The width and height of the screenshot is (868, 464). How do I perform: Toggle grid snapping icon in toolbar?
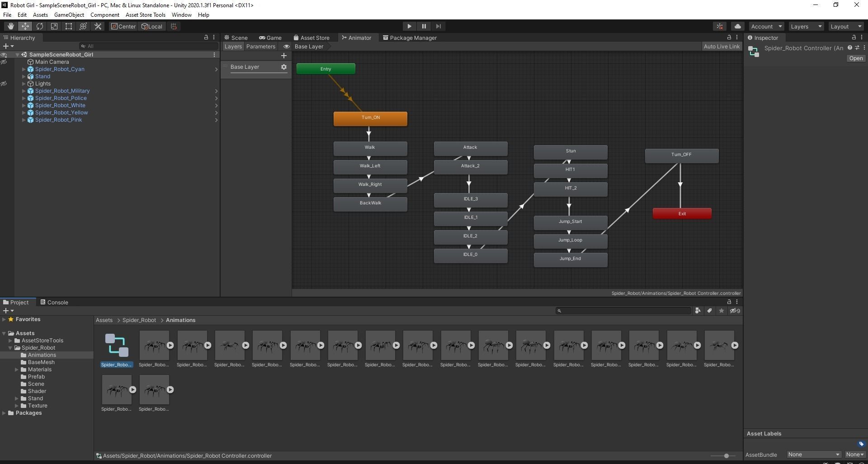tap(174, 26)
